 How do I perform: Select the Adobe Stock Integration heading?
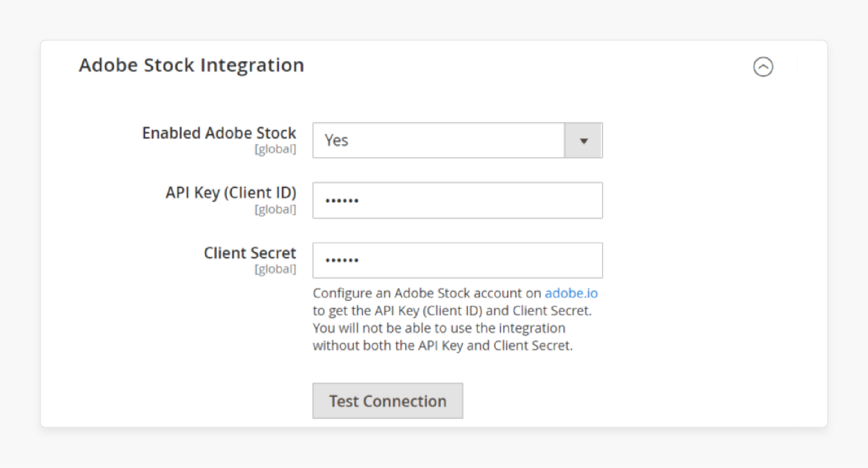[x=191, y=65]
